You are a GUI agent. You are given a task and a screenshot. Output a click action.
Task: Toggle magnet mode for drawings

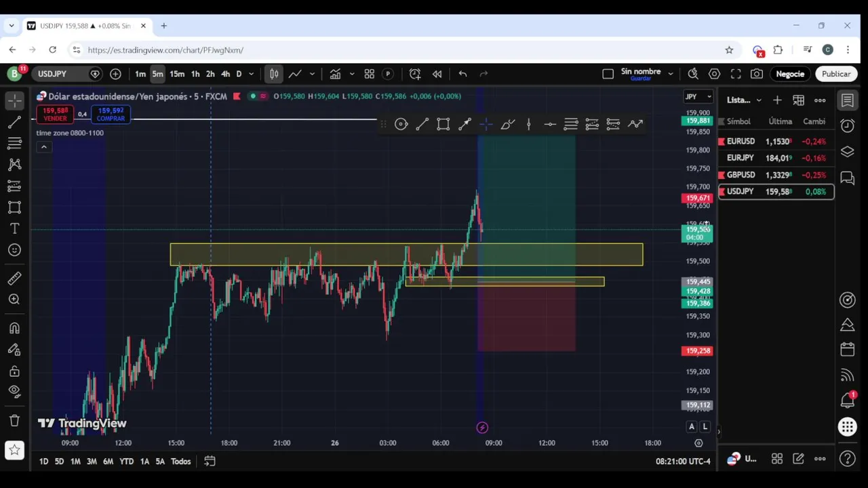(x=14, y=328)
